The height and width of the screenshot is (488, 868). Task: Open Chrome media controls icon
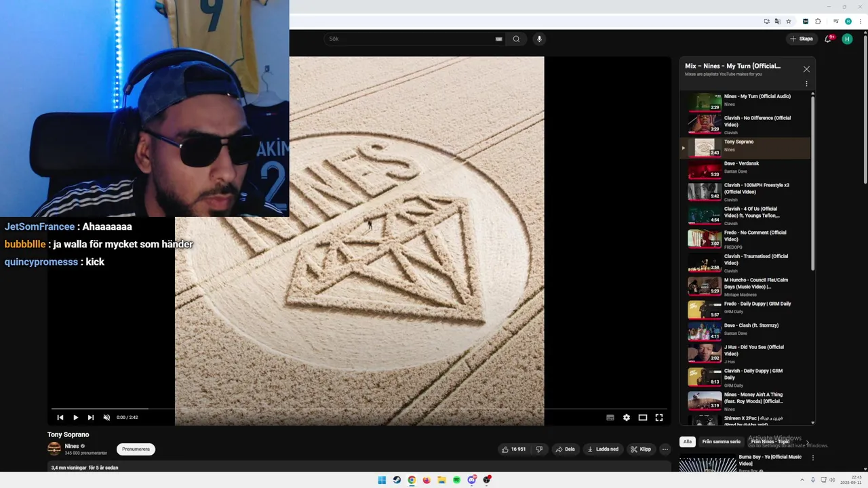pos(836,21)
